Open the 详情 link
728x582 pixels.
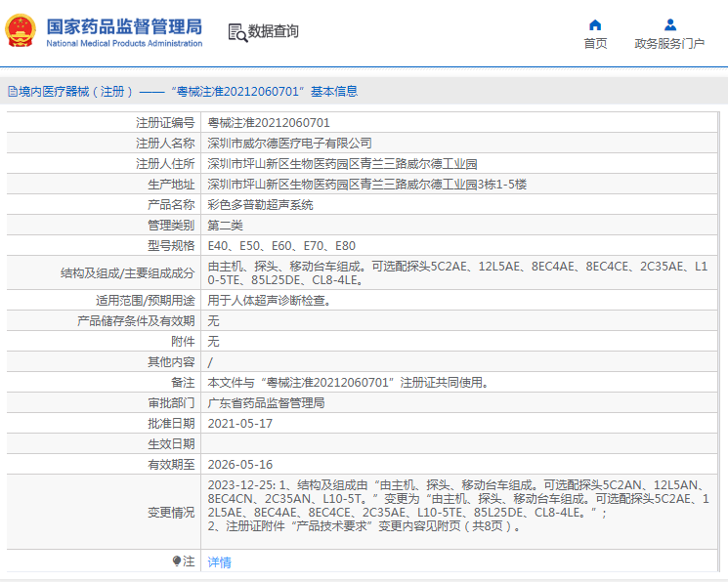click(x=219, y=562)
